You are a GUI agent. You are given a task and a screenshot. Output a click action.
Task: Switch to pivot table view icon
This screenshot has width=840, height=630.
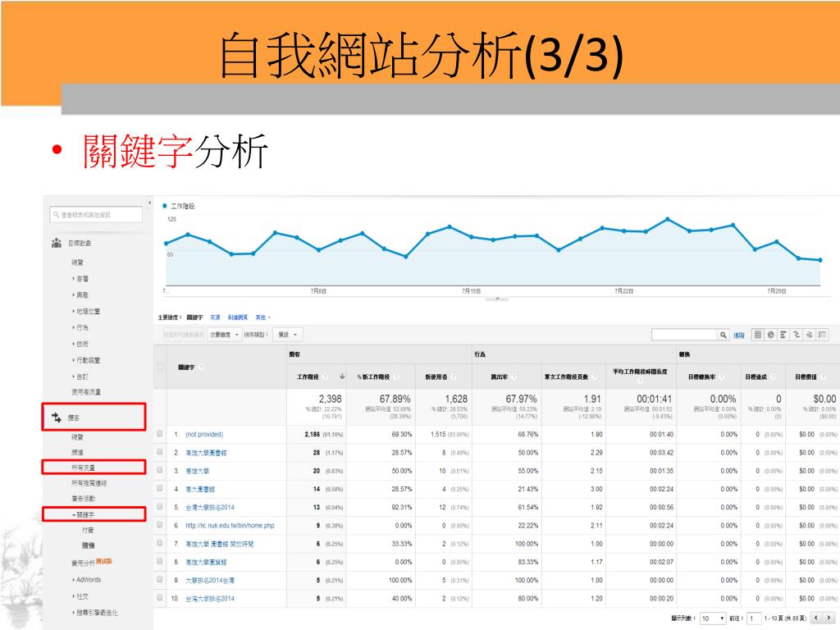click(x=822, y=335)
